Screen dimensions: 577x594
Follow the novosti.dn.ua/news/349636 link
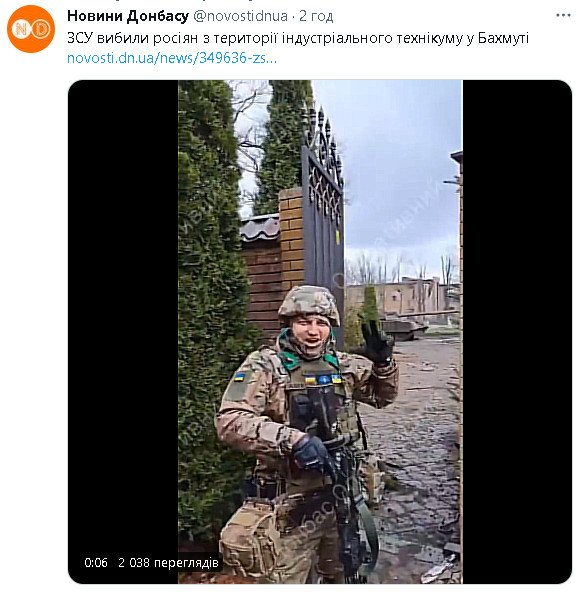[172, 58]
